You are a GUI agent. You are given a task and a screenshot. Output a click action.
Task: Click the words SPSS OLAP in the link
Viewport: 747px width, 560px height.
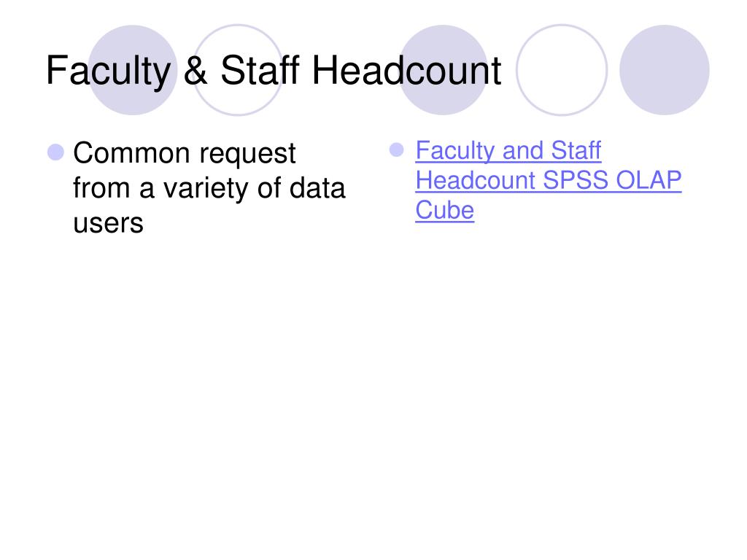click(612, 181)
